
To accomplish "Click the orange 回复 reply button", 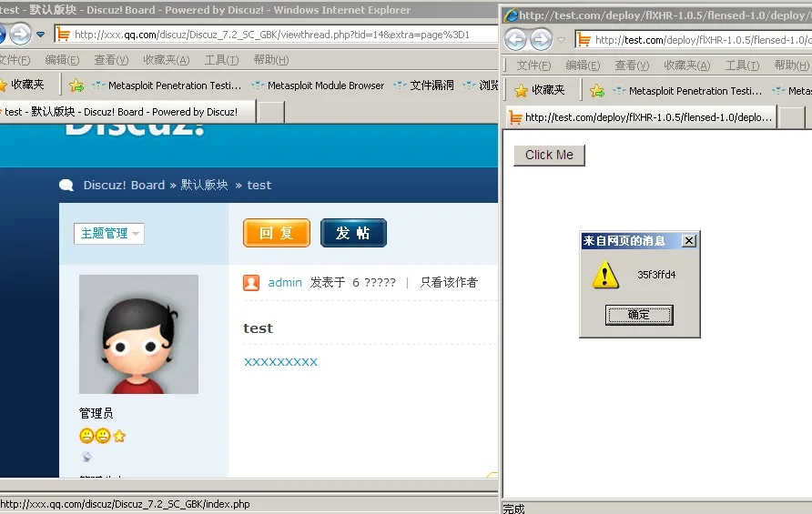I will coord(277,233).
